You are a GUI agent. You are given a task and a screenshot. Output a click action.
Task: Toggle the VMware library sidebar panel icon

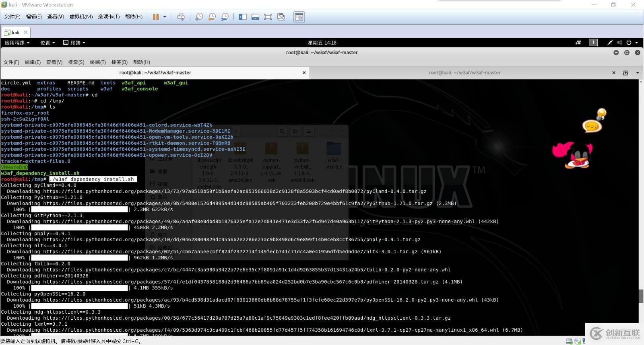[x=243, y=17]
